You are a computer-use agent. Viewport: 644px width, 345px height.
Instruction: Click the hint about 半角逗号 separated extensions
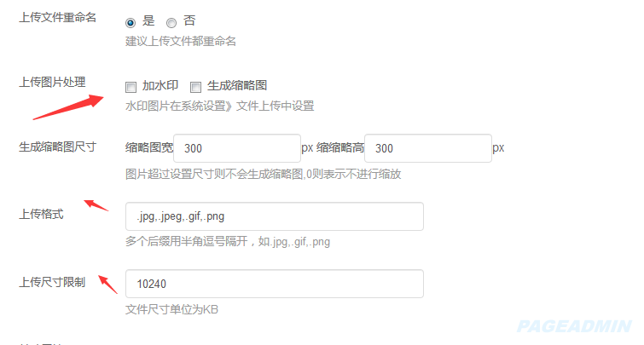click(228, 242)
